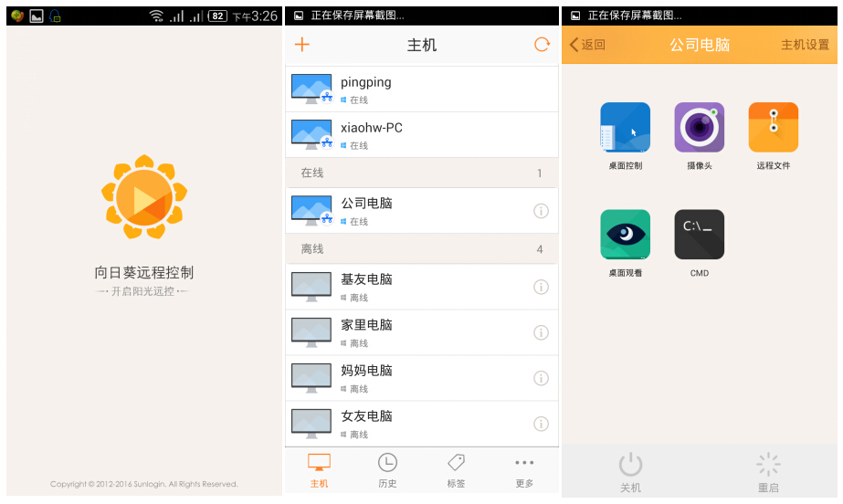Open 远程文件 remote files
This screenshot has height=504, width=843.
click(x=774, y=127)
